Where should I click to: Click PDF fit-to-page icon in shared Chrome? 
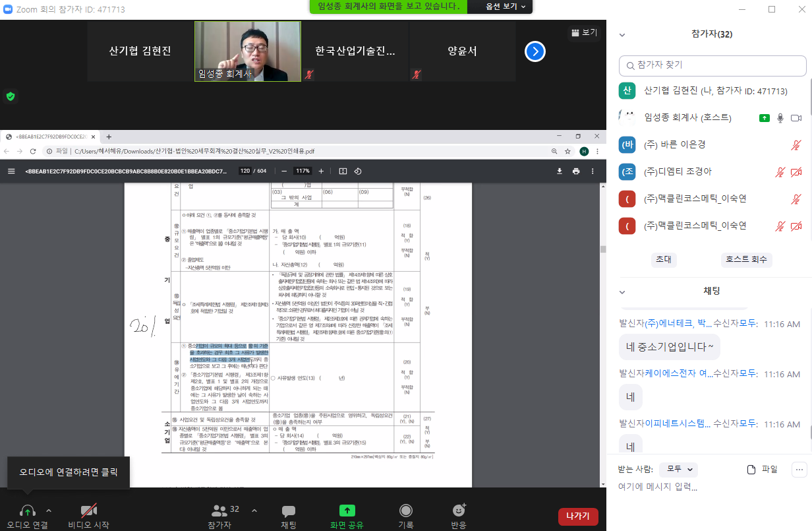(343, 171)
